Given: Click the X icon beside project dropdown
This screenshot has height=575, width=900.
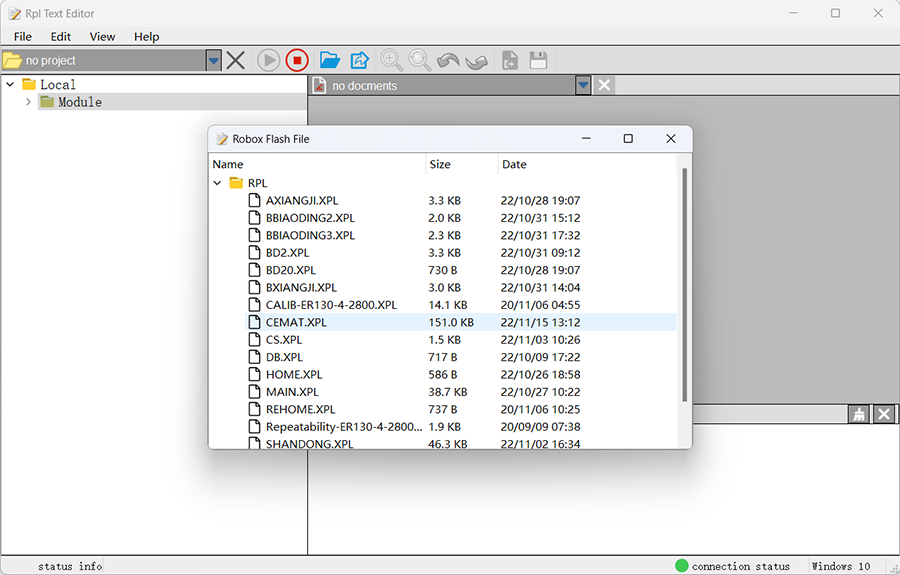Looking at the screenshot, I should point(236,60).
